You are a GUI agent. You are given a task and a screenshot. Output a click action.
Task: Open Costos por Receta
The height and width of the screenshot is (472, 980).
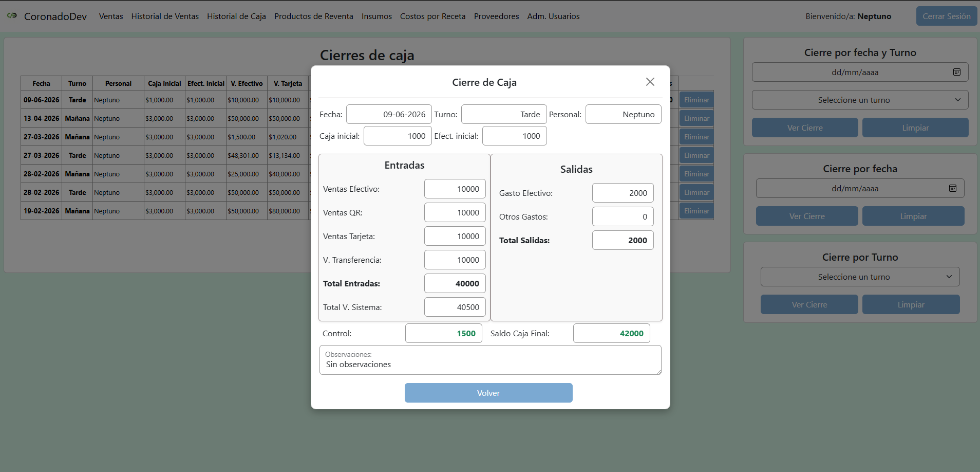click(433, 16)
